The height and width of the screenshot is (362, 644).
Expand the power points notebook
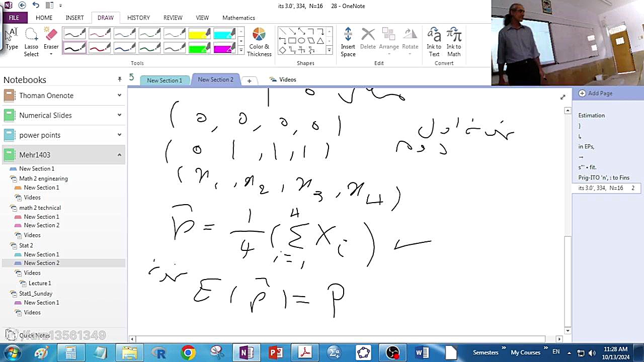pos(119,135)
